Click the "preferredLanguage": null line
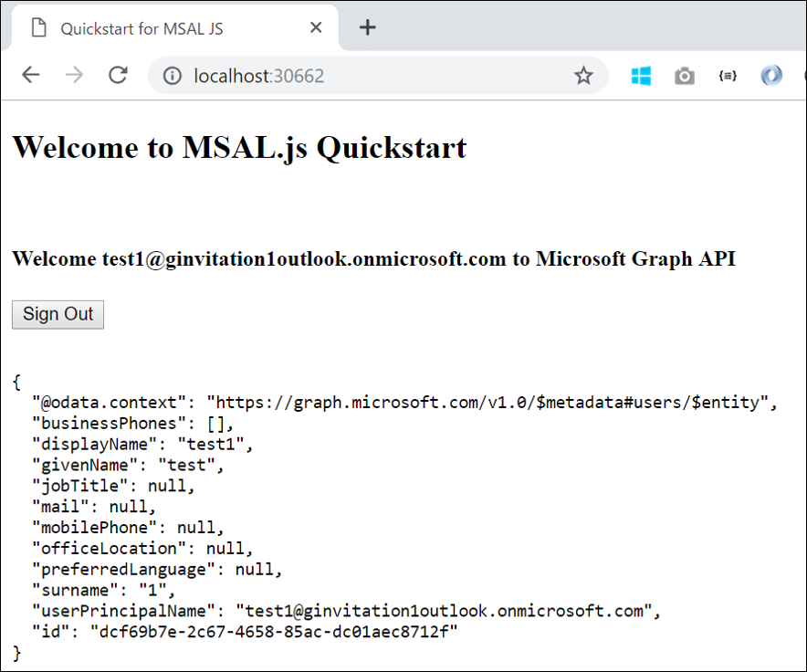The height and width of the screenshot is (672, 807). pyautogui.click(x=157, y=569)
